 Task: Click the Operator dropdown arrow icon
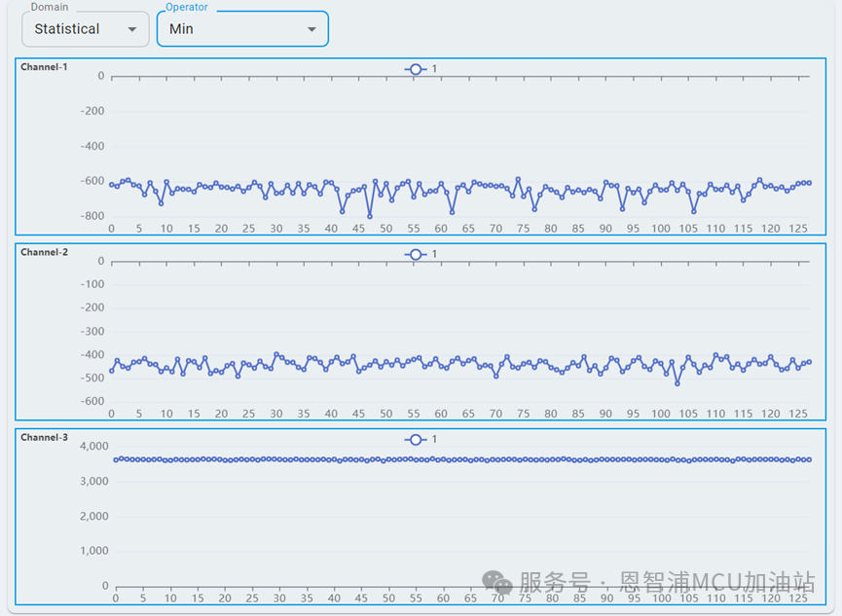[x=311, y=28]
